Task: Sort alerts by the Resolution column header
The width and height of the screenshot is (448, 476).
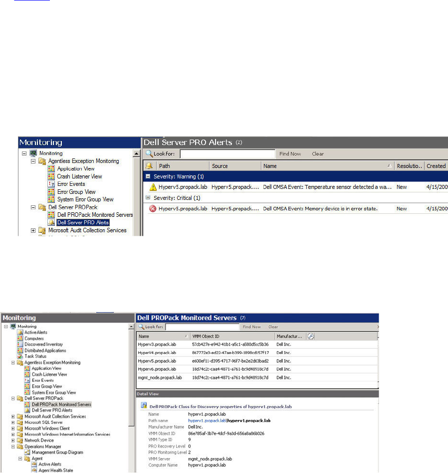Action: click(x=409, y=166)
